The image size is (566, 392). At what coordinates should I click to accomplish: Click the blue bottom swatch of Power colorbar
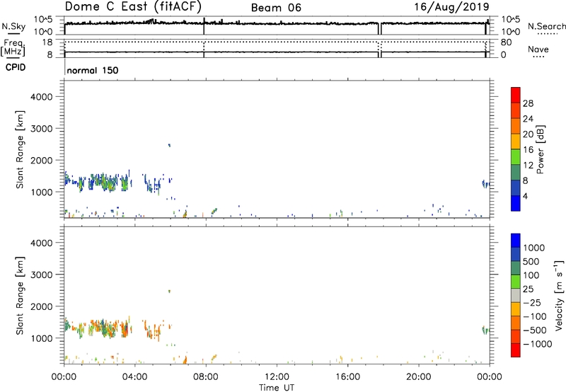tap(516, 203)
